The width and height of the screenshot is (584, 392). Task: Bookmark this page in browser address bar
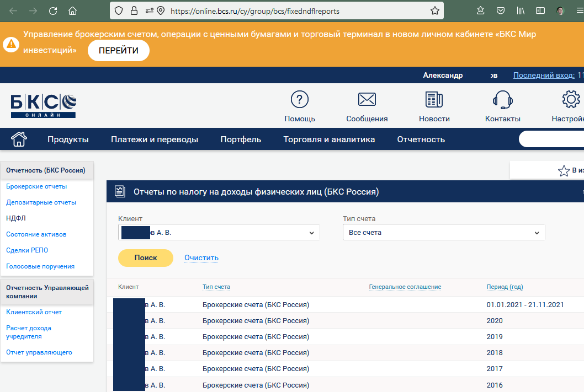click(x=435, y=10)
